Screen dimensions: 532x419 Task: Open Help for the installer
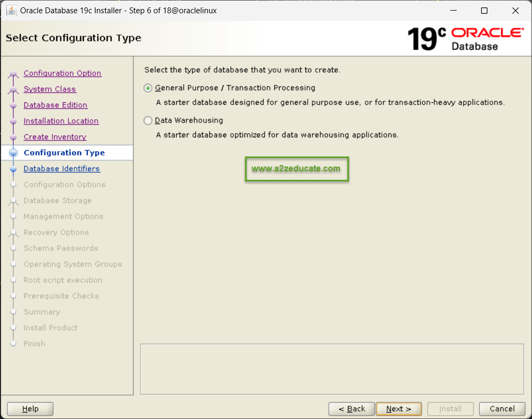pos(30,409)
